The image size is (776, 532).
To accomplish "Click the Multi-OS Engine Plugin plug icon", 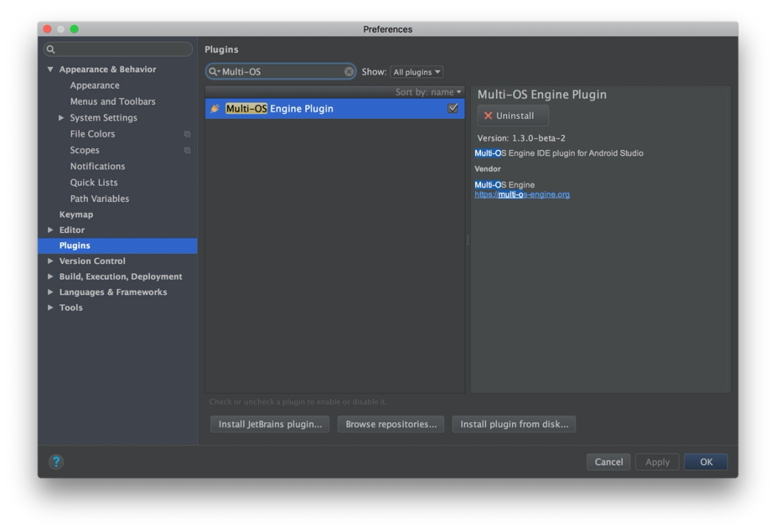I will pos(214,109).
